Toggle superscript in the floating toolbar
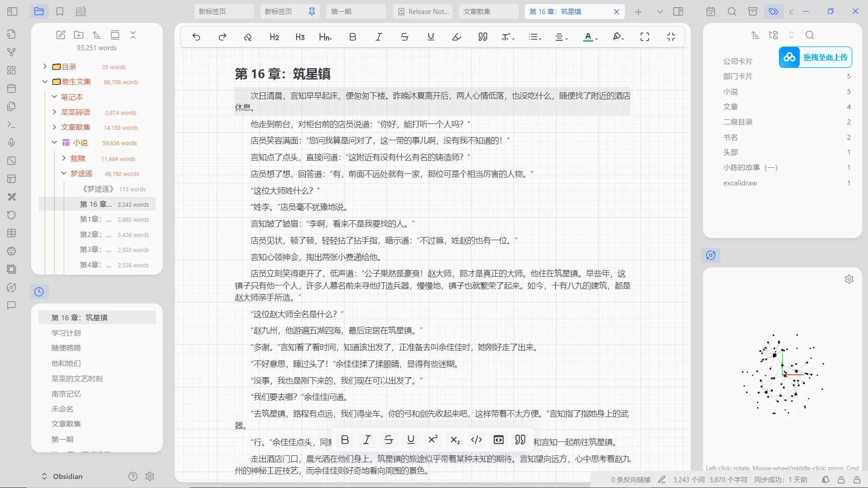The width and height of the screenshot is (868, 488). click(433, 439)
